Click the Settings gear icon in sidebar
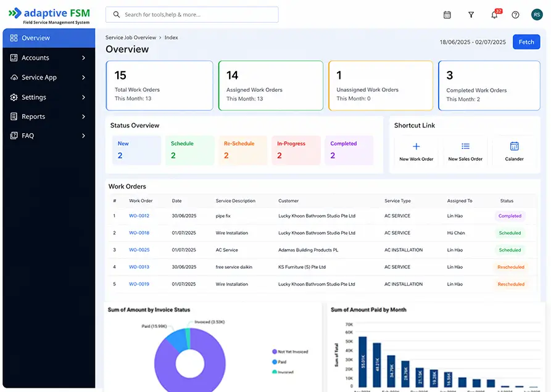The width and height of the screenshot is (551, 392). tap(14, 97)
